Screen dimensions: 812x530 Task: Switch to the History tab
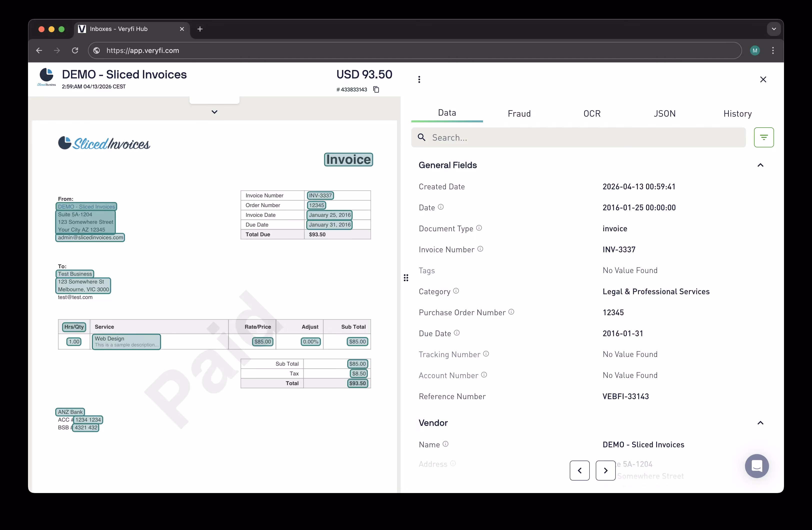(737, 113)
